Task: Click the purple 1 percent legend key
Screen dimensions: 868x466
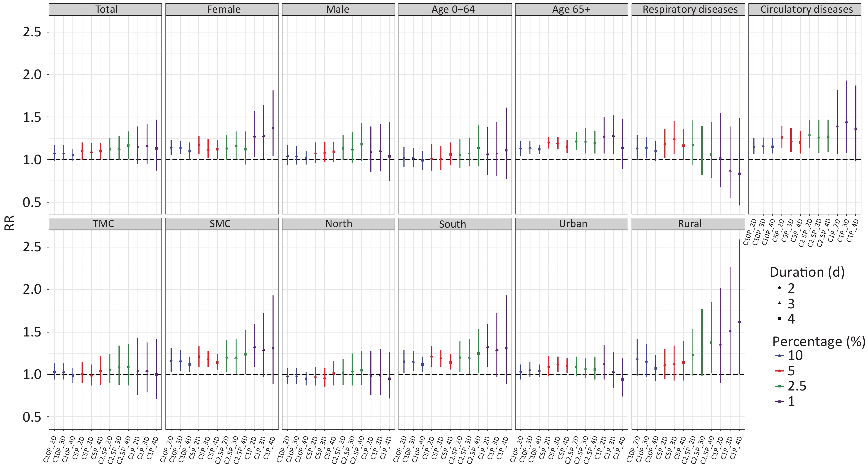Action: point(779,401)
